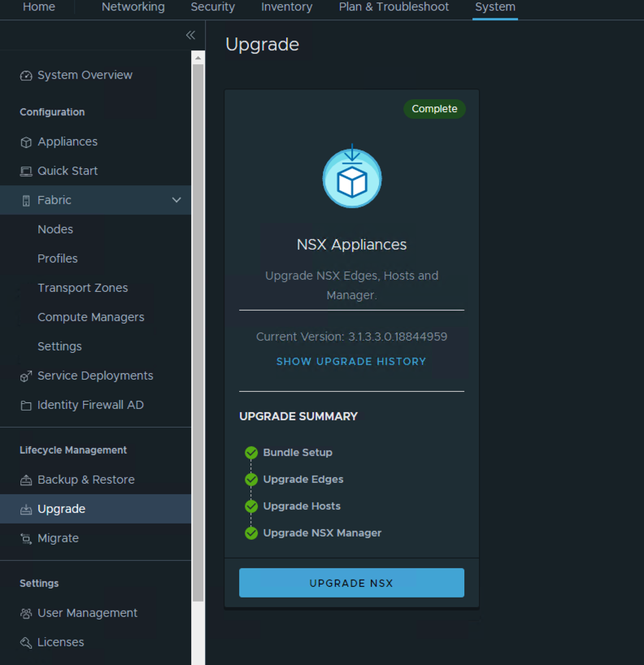Click the Upgrade Edges step label
This screenshot has height=665, width=644.
coord(303,480)
